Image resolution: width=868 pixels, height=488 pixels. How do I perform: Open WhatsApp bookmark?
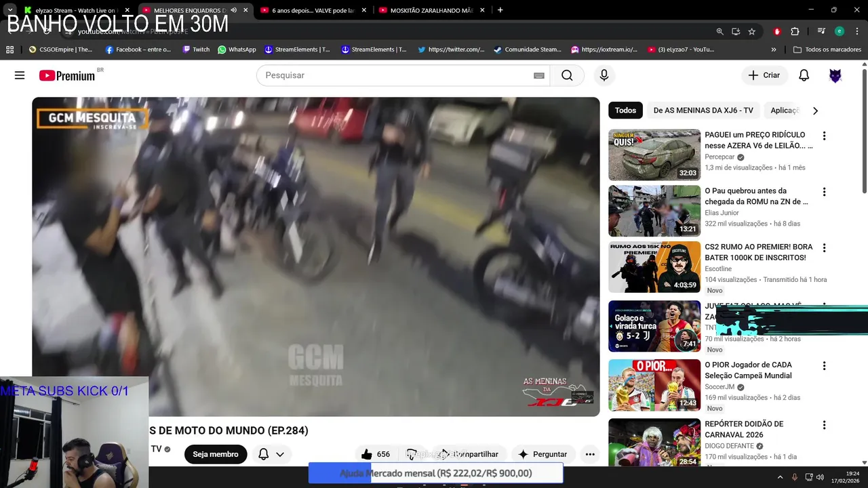pyautogui.click(x=237, y=49)
